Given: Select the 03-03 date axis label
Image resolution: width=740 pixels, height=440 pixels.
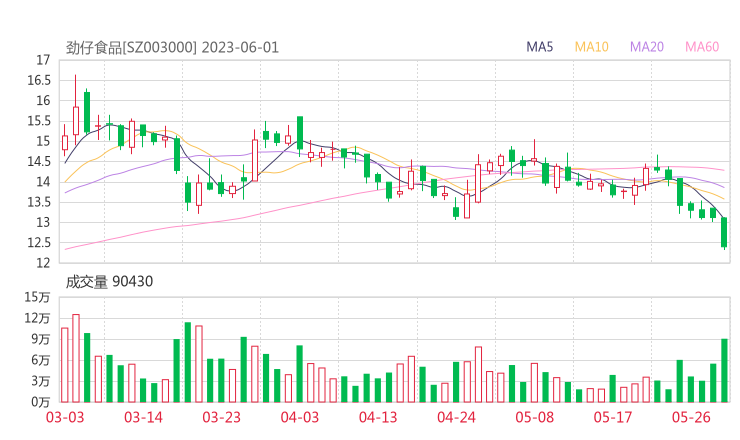Looking at the screenshot, I should coord(65,417).
